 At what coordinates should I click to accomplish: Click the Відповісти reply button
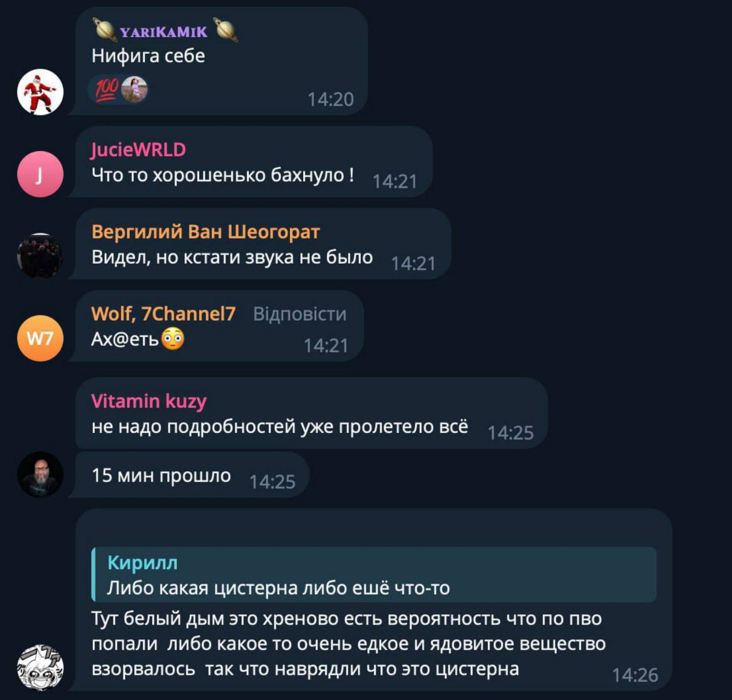[300, 314]
